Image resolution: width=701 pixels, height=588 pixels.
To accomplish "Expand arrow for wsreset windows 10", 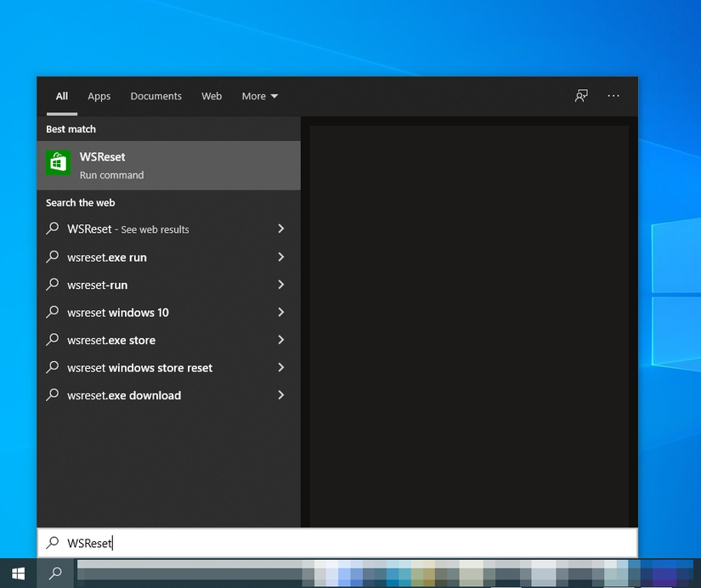I will tap(280, 312).
